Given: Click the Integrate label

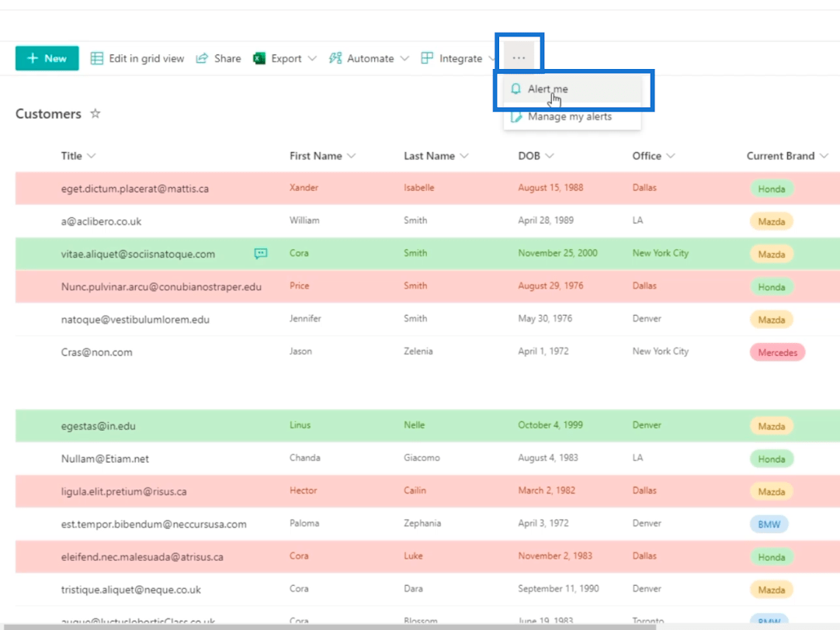Looking at the screenshot, I should pos(460,58).
